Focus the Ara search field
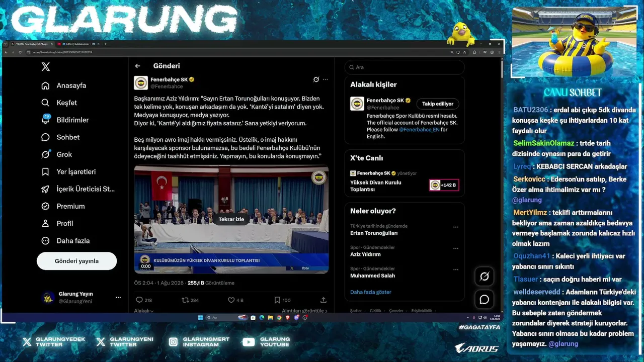 (x=405, y=67)
